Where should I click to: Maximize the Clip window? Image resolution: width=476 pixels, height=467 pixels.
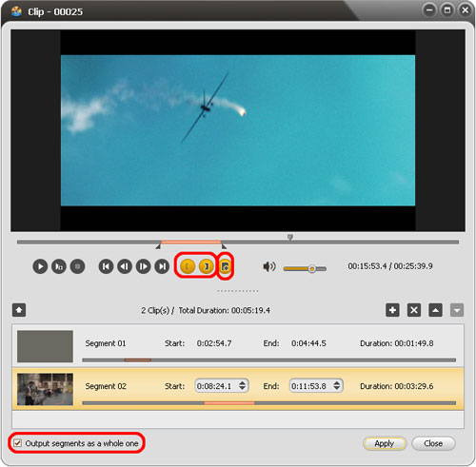447,10
